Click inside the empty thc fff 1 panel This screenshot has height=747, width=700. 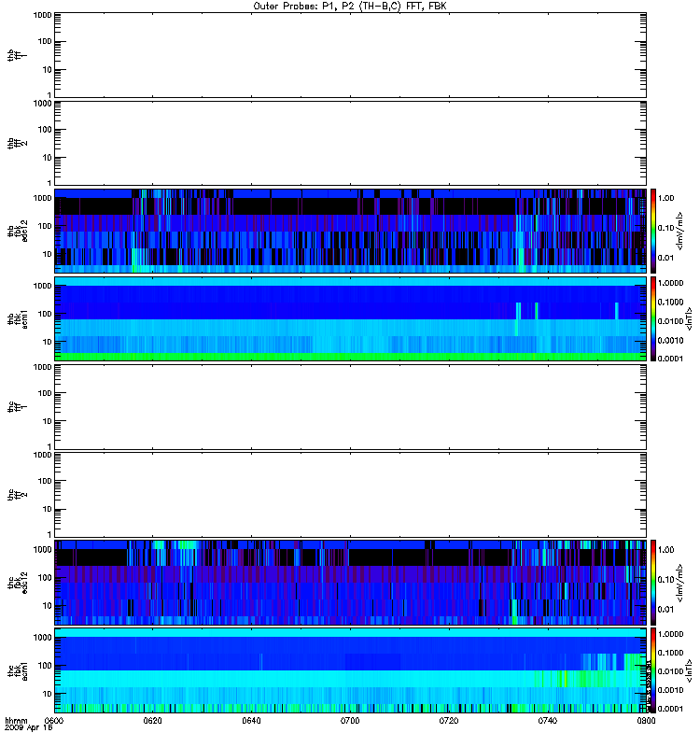(350, 406)
